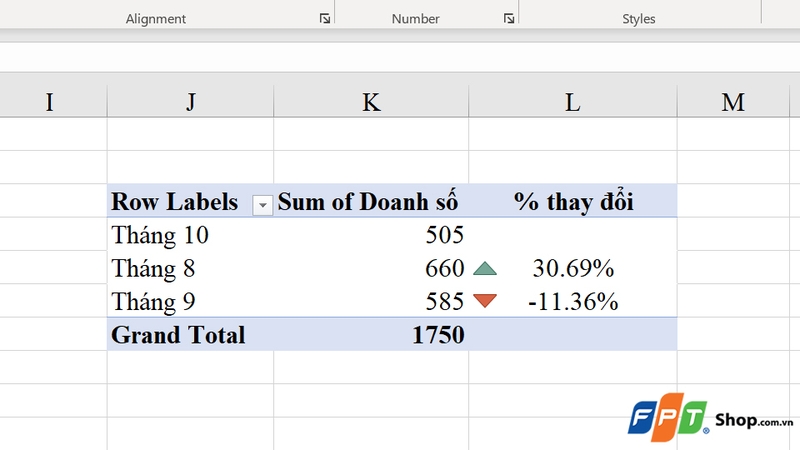Click the Tháng 10 row label
Viewport: 800px width, 450px height.
click(160, 236)
